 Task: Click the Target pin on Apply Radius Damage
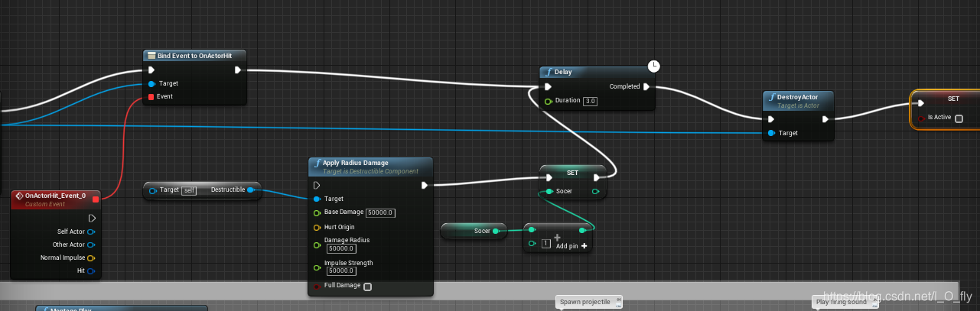tap(317, 199)
